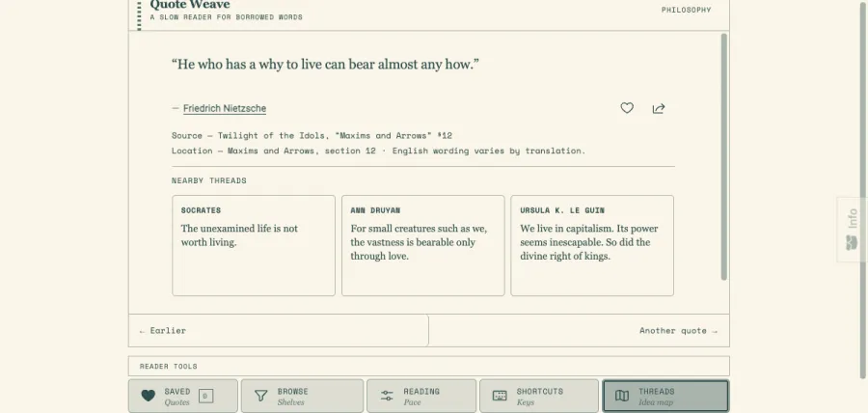This screenshot has height=413, width=868.
Task: Open the Saved Quotes tool
Action: [x=183, y=396]
